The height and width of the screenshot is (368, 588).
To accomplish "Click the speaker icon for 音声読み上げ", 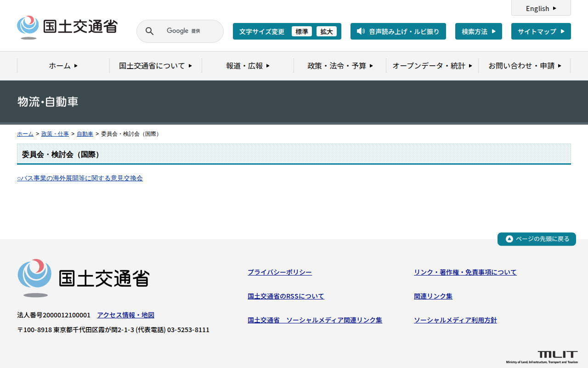I will [x=361, y=31].
